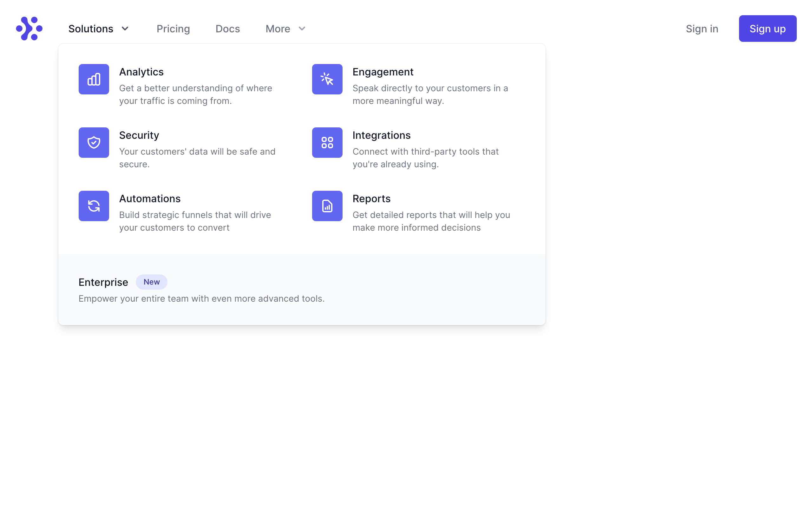The height and width of the screenshot is (526, 812).
Task: Click the Engagement cursor click icon
Action: click(x=327, y=79)
